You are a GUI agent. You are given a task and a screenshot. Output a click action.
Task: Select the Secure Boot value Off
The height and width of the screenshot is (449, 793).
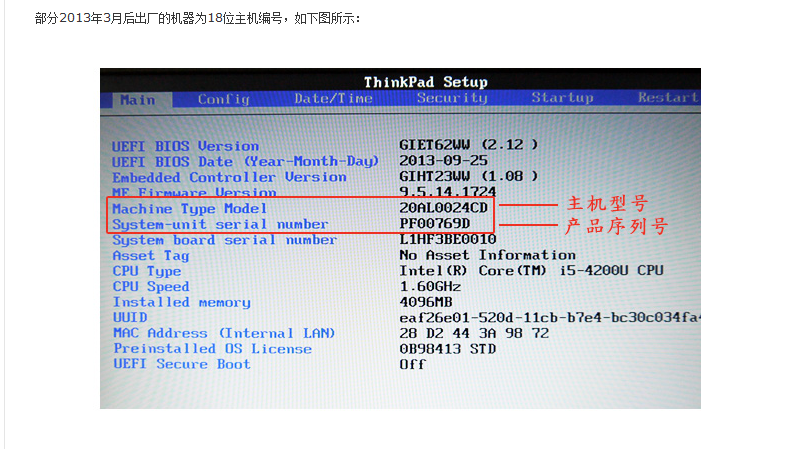pos(413,364)
